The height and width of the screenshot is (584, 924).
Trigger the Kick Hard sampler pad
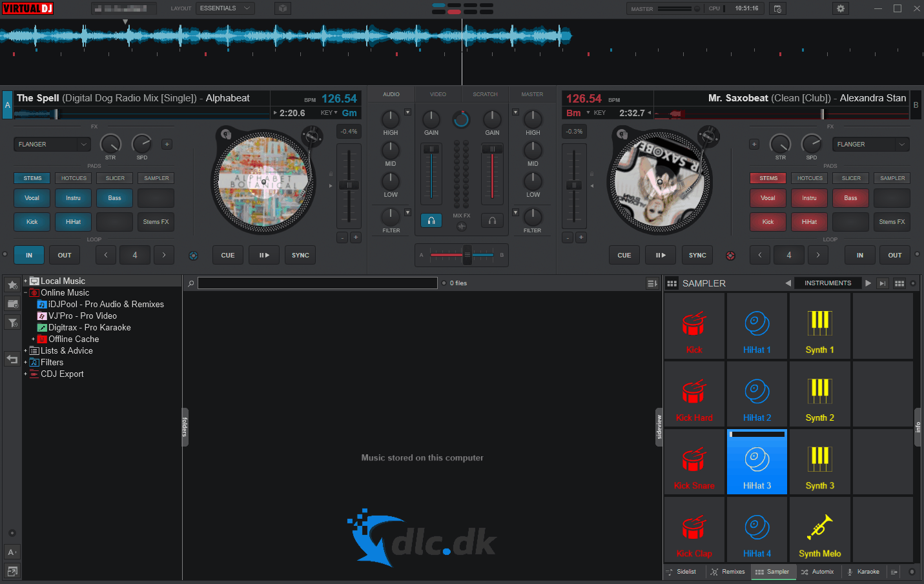click(x=694, y=394)
